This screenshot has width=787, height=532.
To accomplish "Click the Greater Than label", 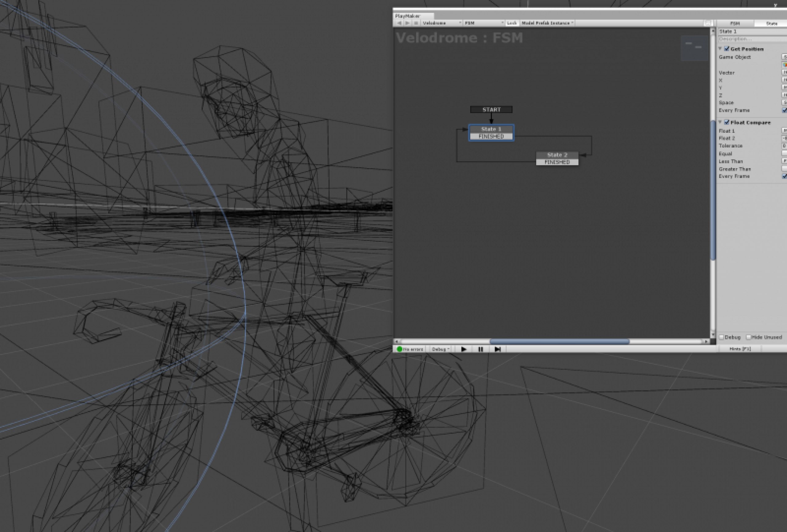I will click(x=734, y=169).
